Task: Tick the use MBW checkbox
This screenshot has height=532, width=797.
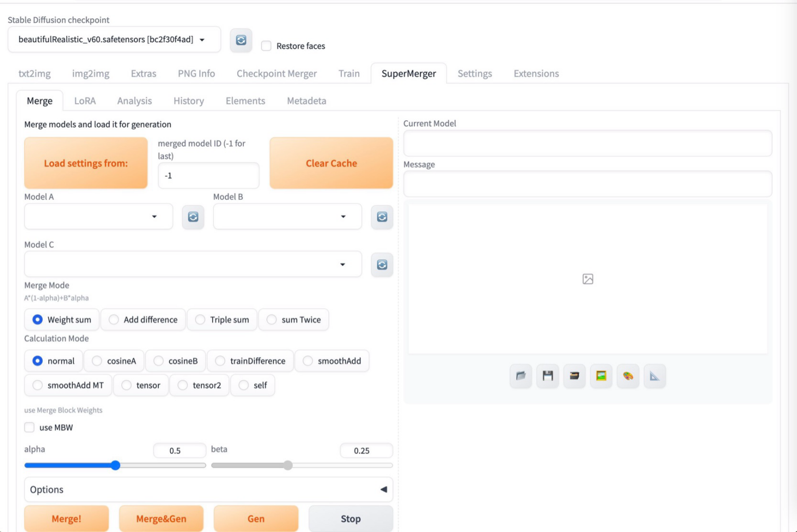Action: [x=30, y=427]
